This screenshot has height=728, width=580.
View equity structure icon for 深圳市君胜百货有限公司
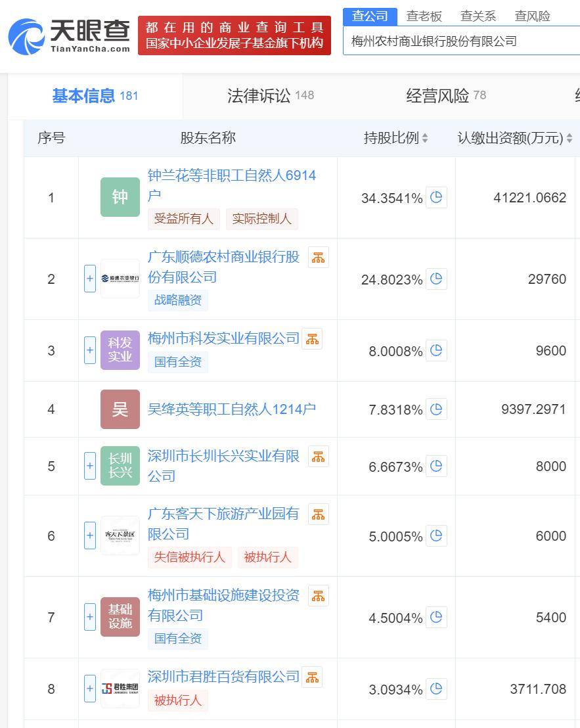(x=312, y=677)
